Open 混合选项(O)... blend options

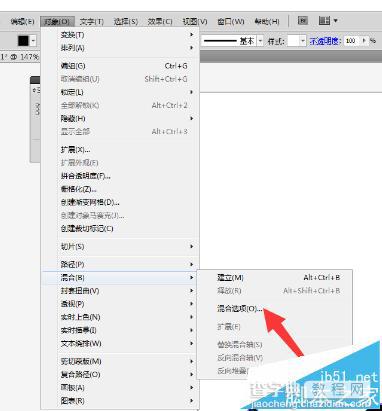point(274,309)
